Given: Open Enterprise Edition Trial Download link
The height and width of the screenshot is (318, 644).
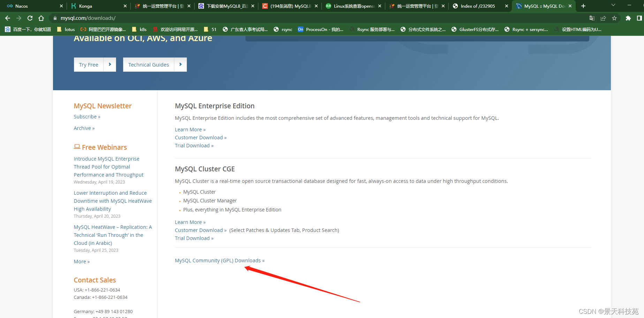Looking at the screenshot, I should click(194, 146).
